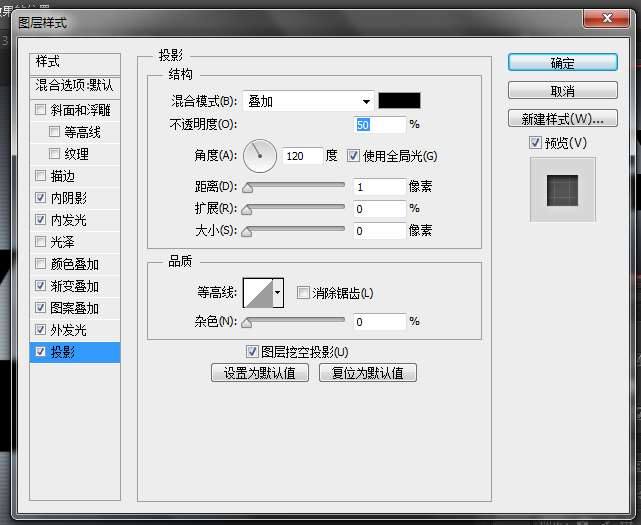The height and width of the screenshot is (525, 641).
Task: Uncheck the 投影 checkbox
Action: (40, 352)
